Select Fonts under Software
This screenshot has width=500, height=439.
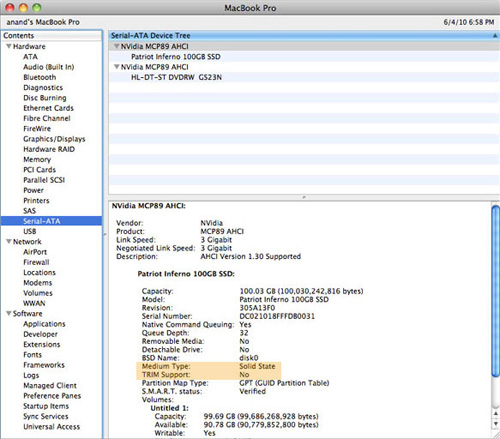[32, 355]
